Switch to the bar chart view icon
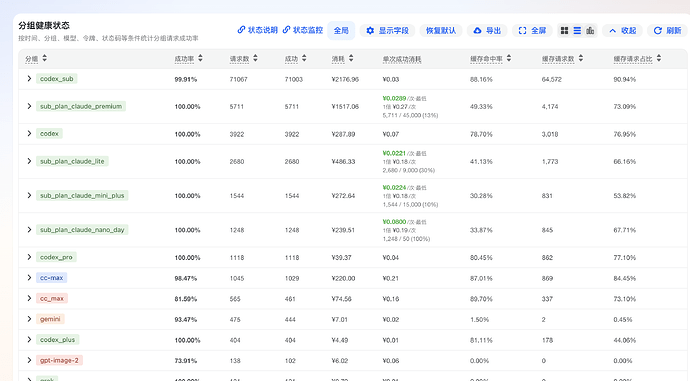Screen dimensions: 690x381 tap(590, 30)
